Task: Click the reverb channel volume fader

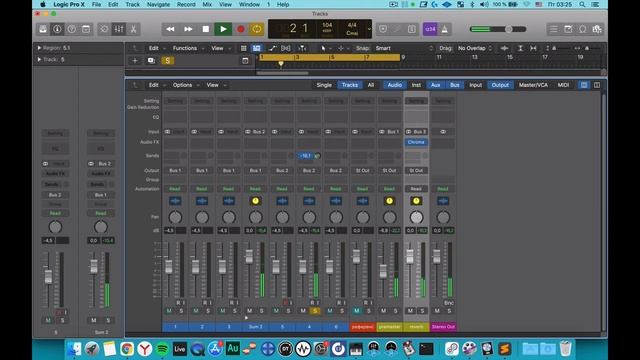Action: pyautogui.click(x=410, y=257)
